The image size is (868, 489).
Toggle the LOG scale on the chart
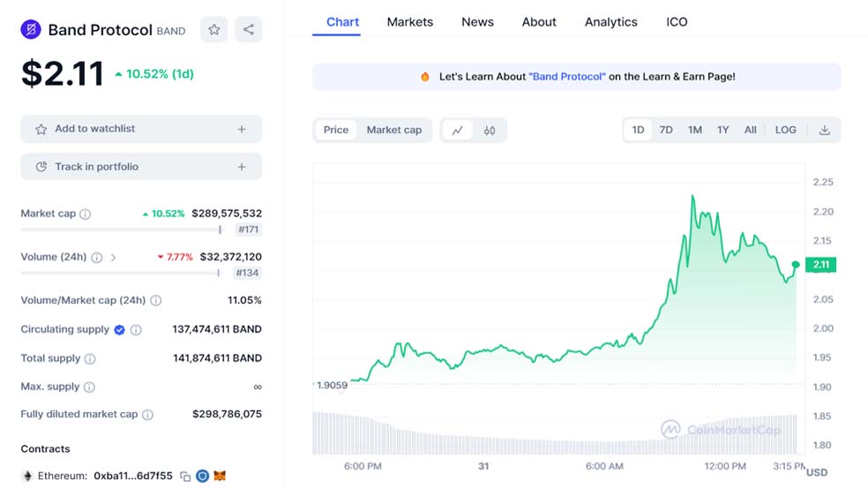click(785, 130)
